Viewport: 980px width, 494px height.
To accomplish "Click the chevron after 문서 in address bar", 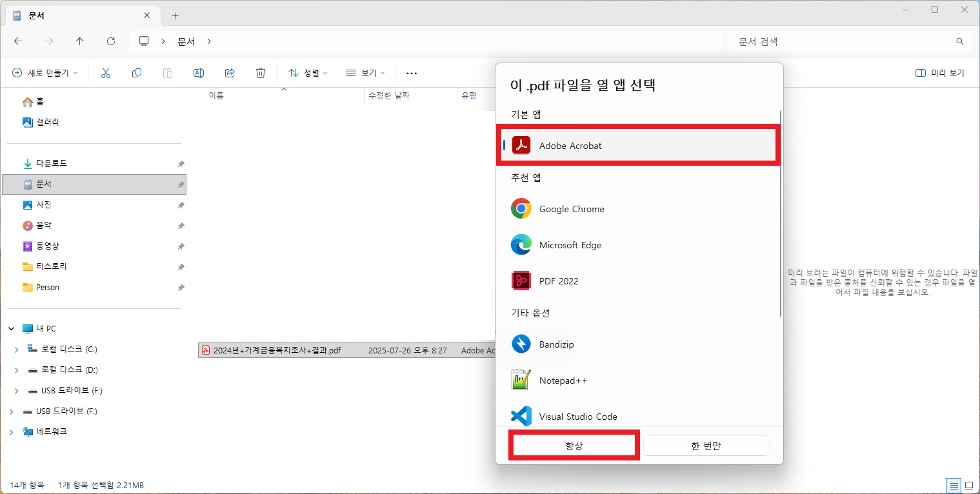I will [209, 41].
